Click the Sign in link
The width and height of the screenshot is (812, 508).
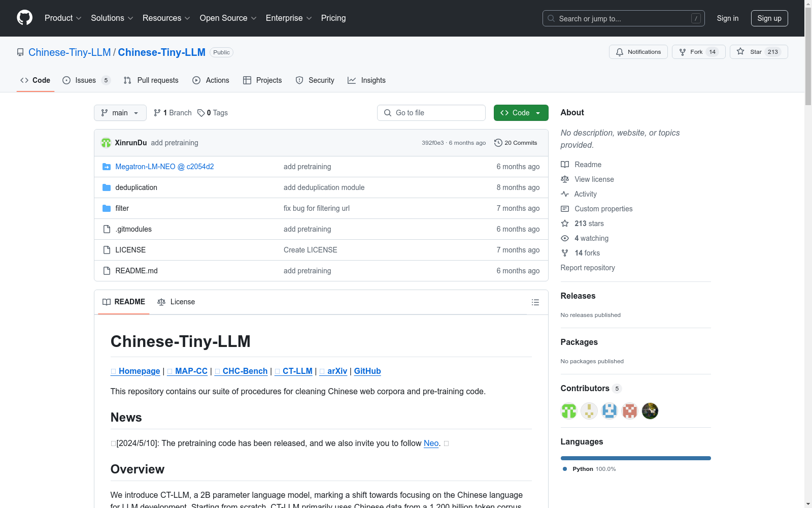728,18
